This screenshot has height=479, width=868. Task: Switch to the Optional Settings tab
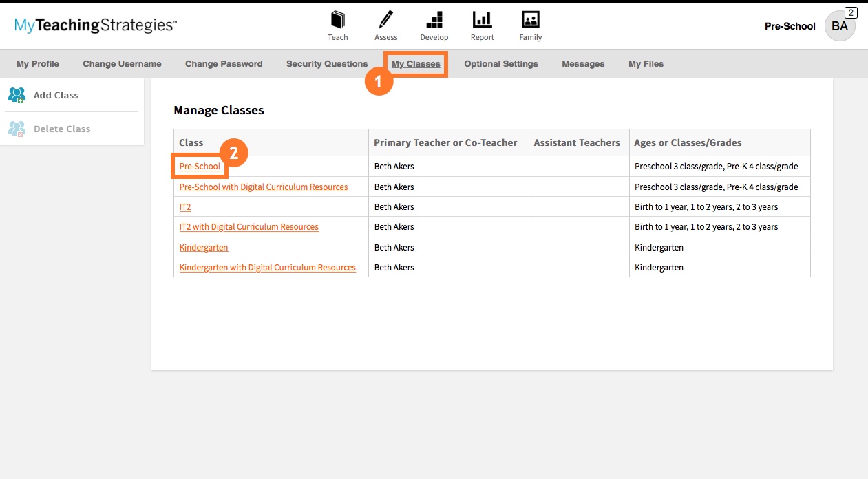pos(501,63)
